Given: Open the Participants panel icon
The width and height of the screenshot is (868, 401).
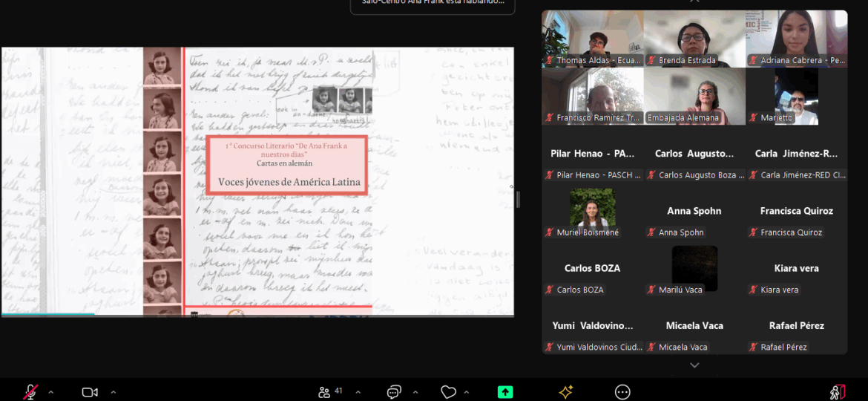Looking at the screenshot, I should (x=324, y=392).
